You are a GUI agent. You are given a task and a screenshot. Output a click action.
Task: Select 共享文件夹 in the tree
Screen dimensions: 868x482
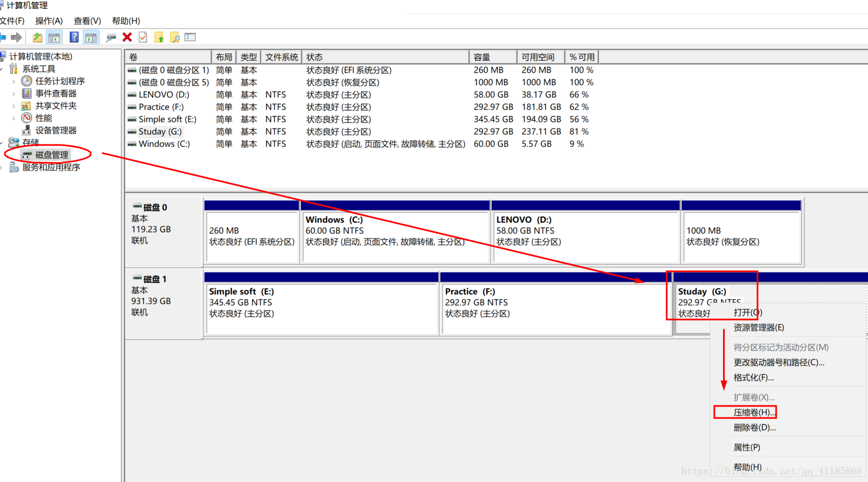coord(56,106)
